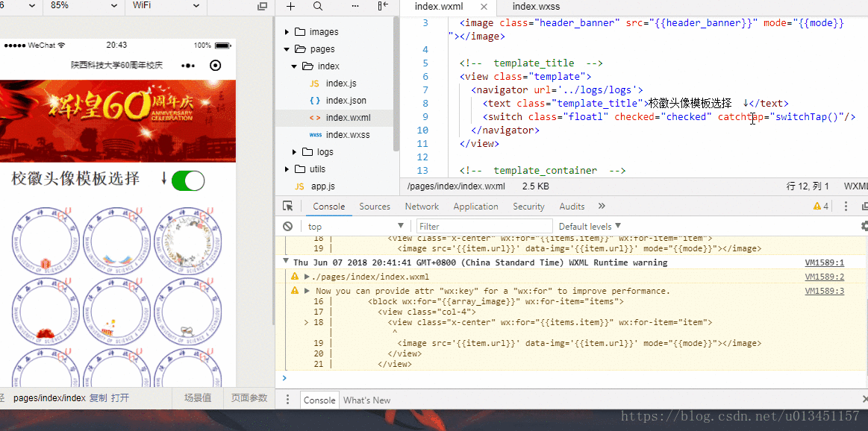Clear the console with the ban icon
The height and width of the screenshot is (431, 868).
287,226
